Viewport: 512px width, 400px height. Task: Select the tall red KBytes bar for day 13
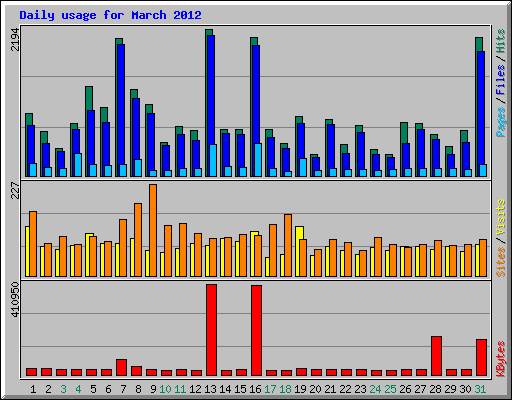point(211,330)
